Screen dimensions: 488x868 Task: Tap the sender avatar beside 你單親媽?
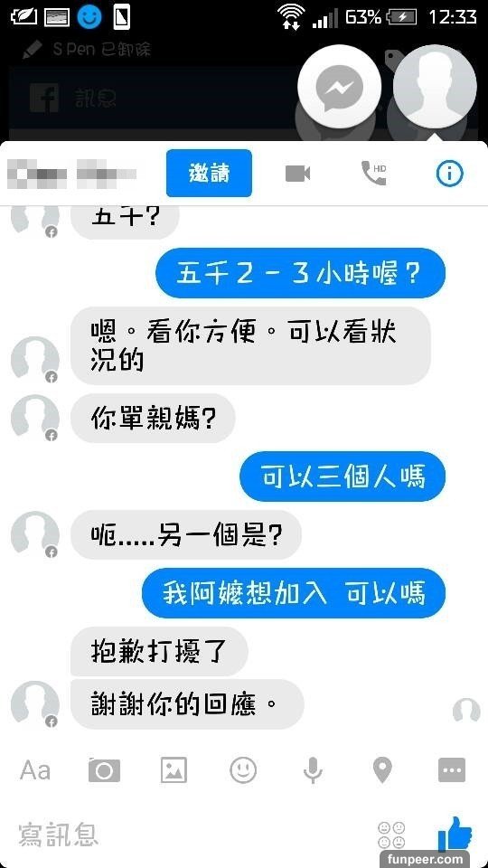(35, 418)
